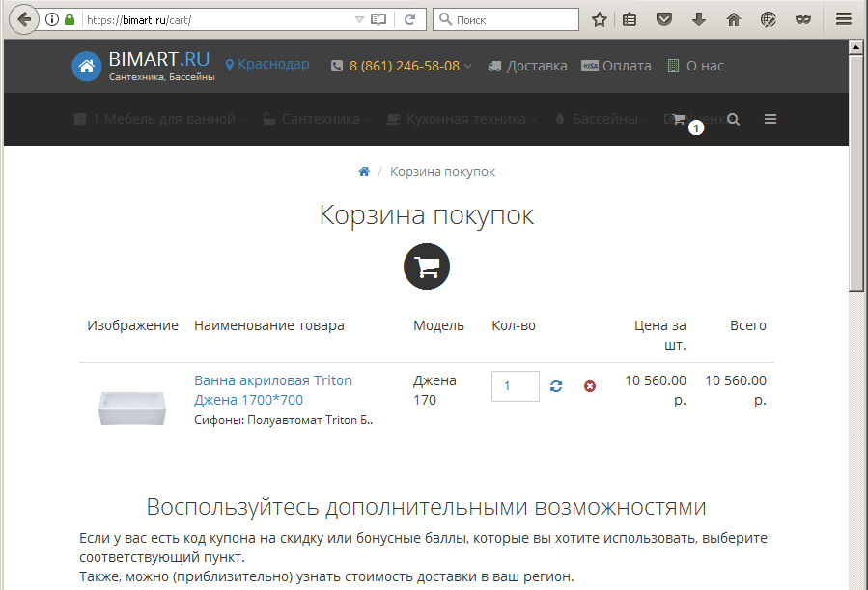Screen dimensions: 868x590
Task: Focus the browser search field 'Поиск'
Action: 506,20
